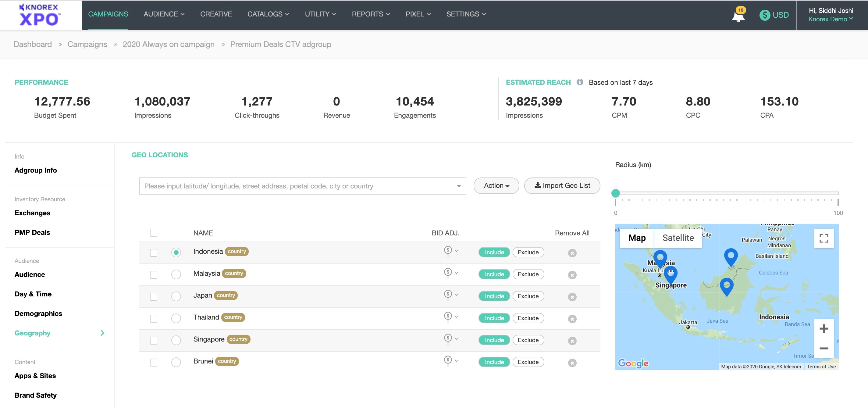Remove Indonesia from geo list
This screenshot has height=408, width=868.
click(572, 253)
